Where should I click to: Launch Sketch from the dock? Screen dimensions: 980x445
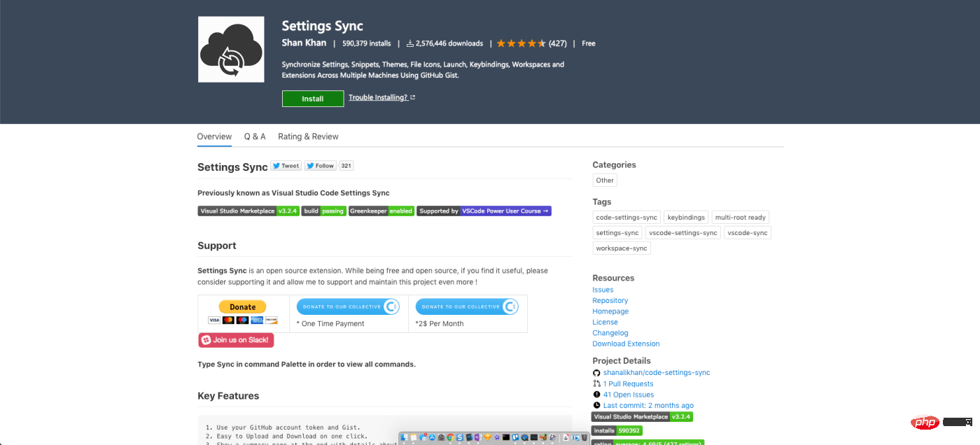coord(487,437)
